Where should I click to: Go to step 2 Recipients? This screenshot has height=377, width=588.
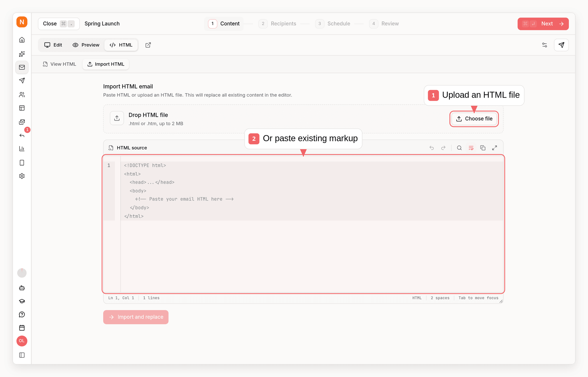[278, 24]
